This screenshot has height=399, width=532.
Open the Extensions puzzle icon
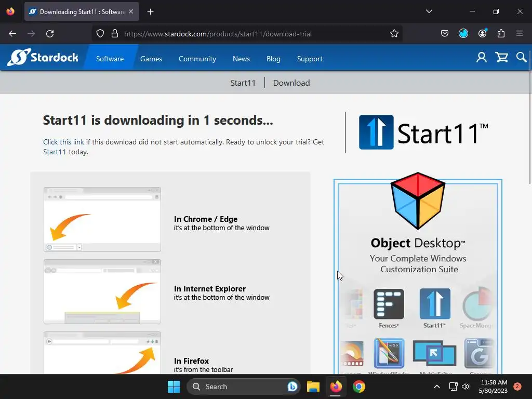[x=501, y=34]
